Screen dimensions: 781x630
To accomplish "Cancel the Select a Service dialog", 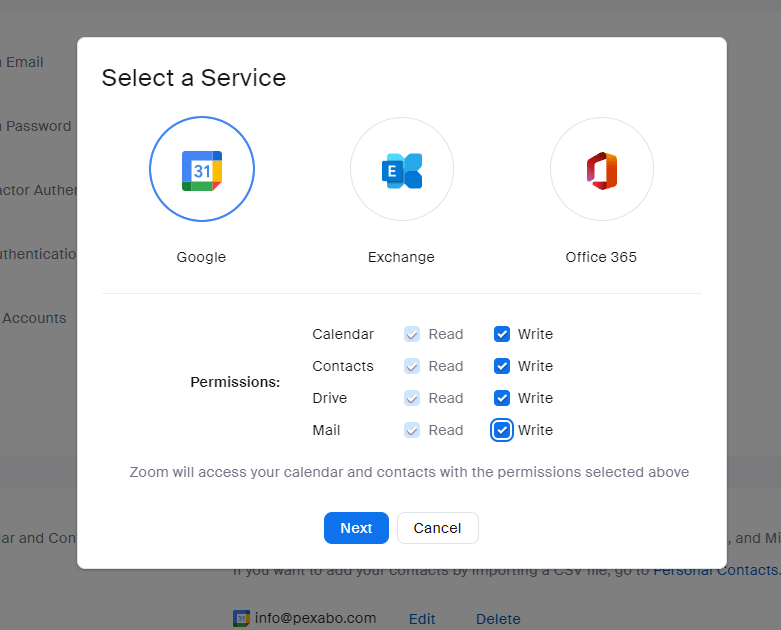I will pos(438,528).
